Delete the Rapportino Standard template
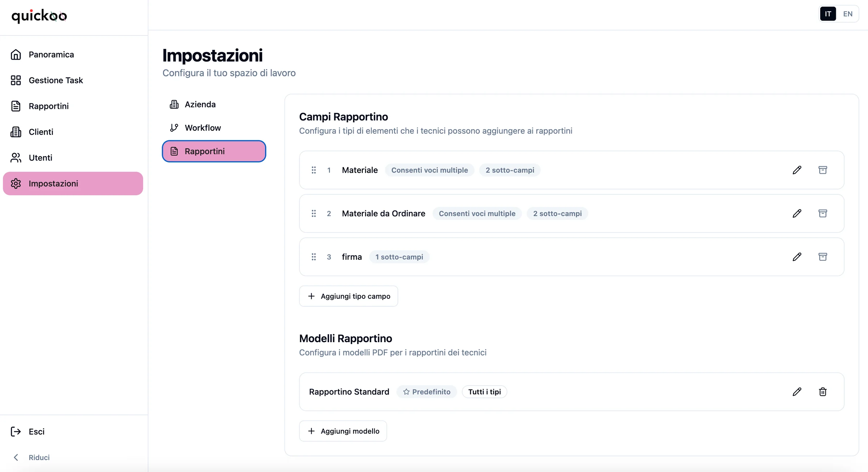868x472 pixels. tap(823, 392)
